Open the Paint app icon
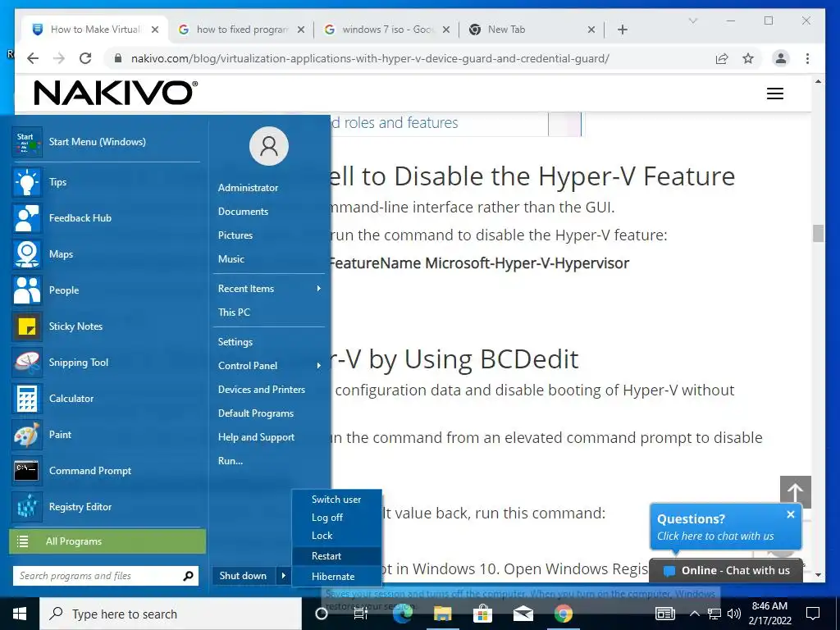Viewport: 840px width, 630px height. (27, 435)
